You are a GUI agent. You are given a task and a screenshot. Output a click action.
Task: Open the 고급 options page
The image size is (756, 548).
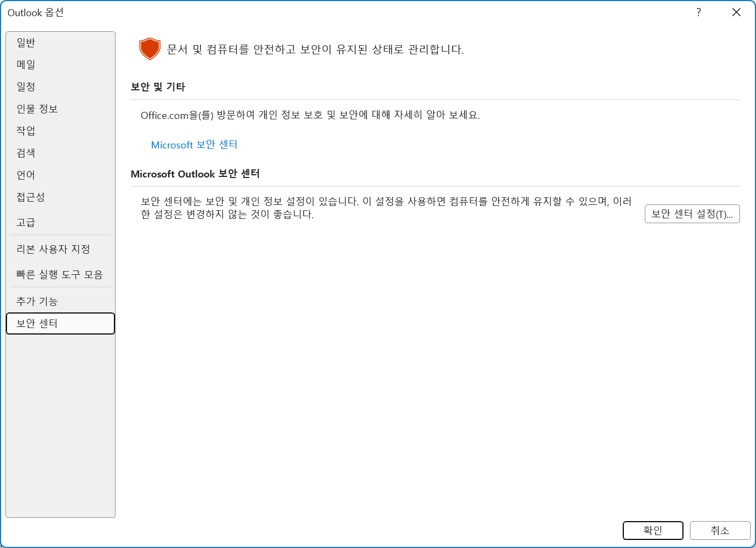[x=60, y=222]
